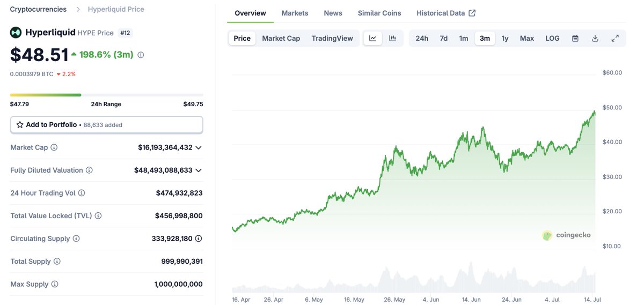
Task: Click the Hyperliquid logo icon
Action: (x=16, y=33)
